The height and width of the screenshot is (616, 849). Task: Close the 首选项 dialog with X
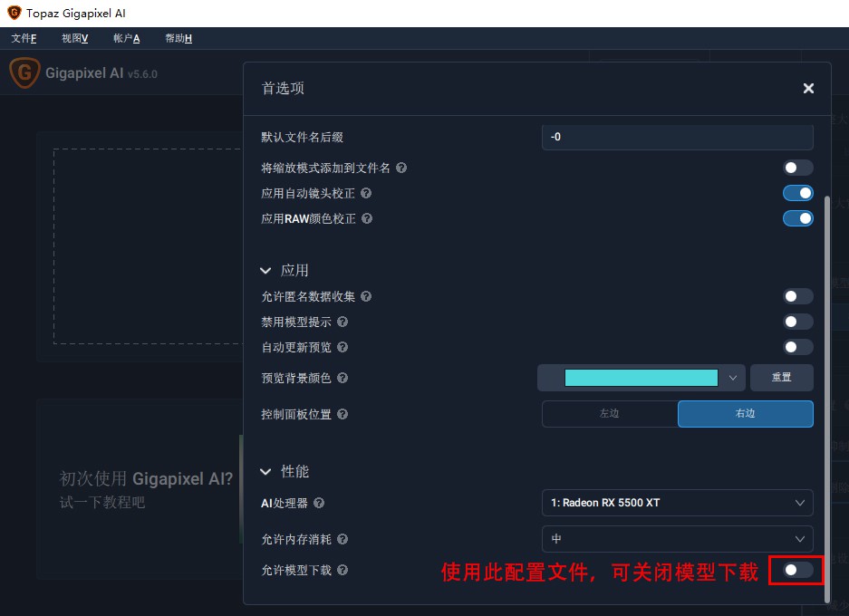808,88
